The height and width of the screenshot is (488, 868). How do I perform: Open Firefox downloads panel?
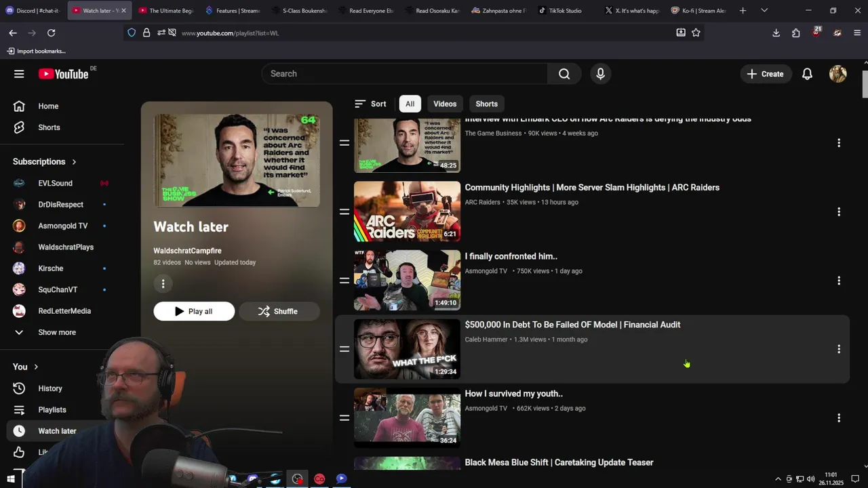point(776,33)
